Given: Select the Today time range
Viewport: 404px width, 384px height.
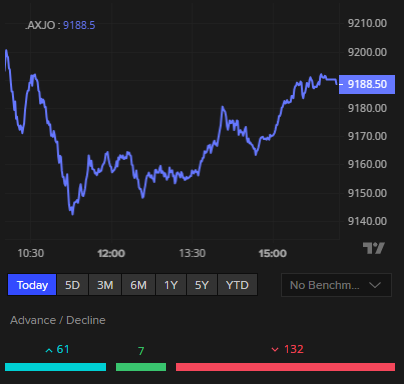Looking at the screenshot, I should (x=32, y=285).
